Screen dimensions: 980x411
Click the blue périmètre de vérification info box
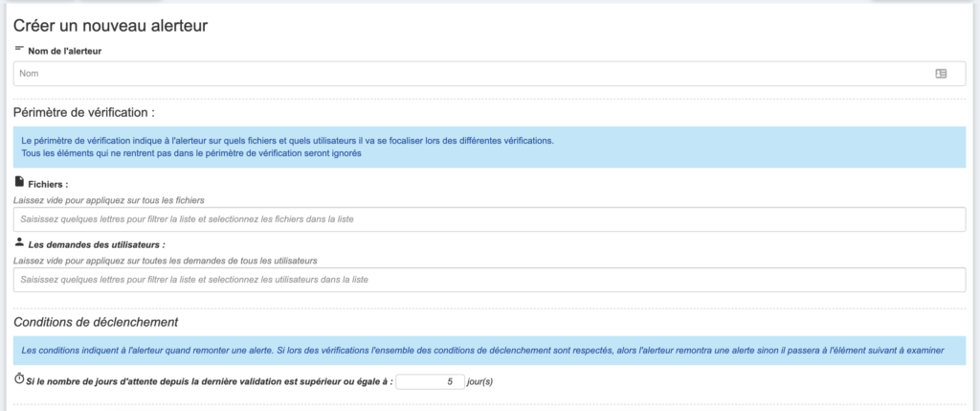click(x=489, y=147)
